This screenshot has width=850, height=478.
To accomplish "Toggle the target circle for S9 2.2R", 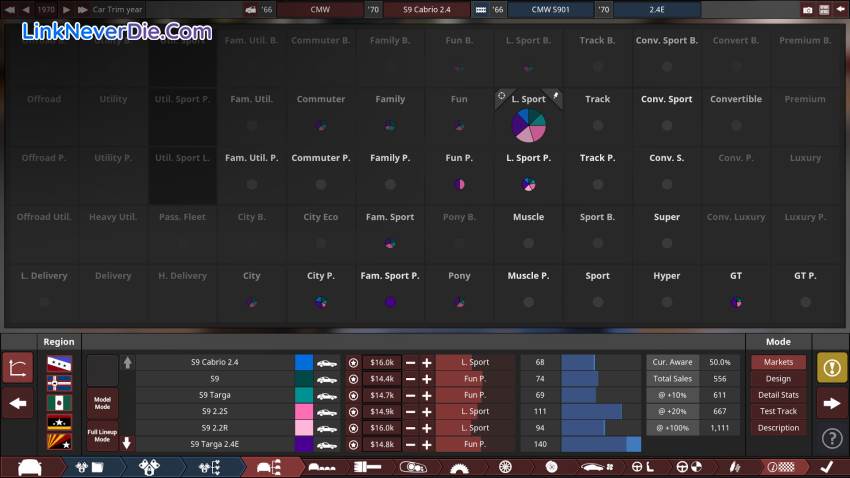I will point(353,428).
